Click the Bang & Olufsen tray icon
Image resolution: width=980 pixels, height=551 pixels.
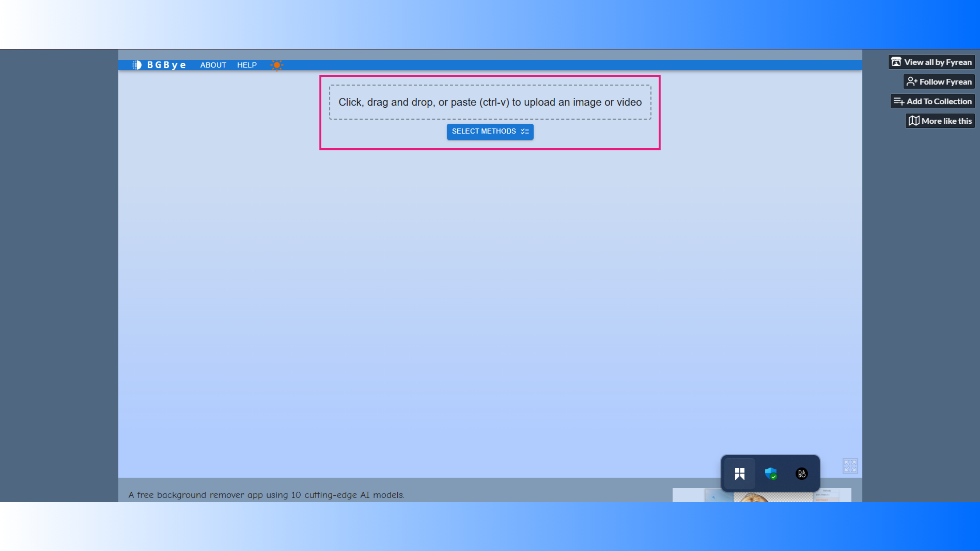click(802, 474)
